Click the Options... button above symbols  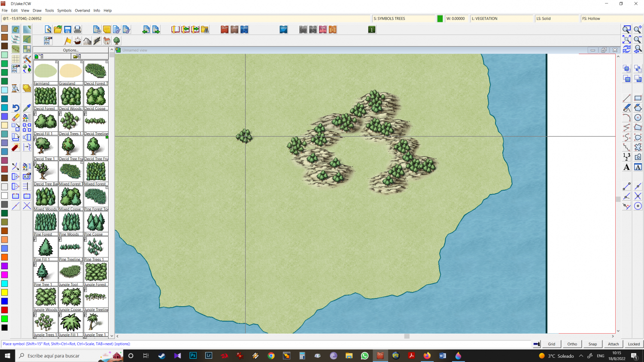click(x=71, y=50)
